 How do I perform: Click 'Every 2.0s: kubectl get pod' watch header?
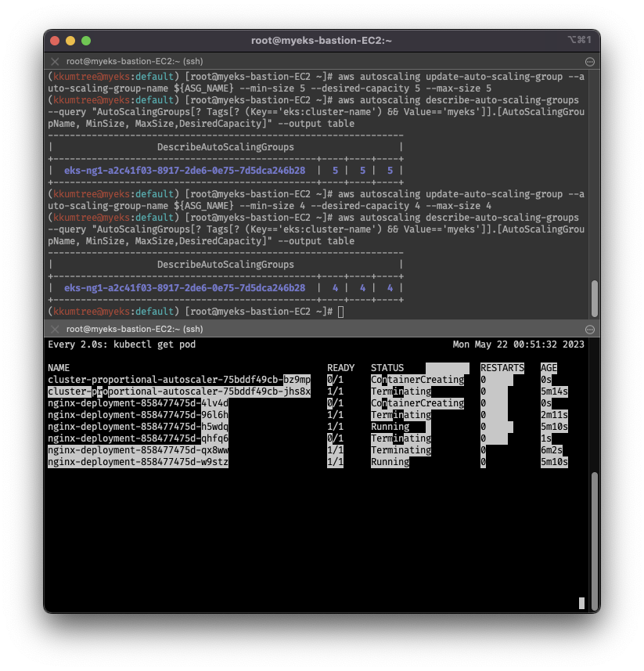point(122,345)
